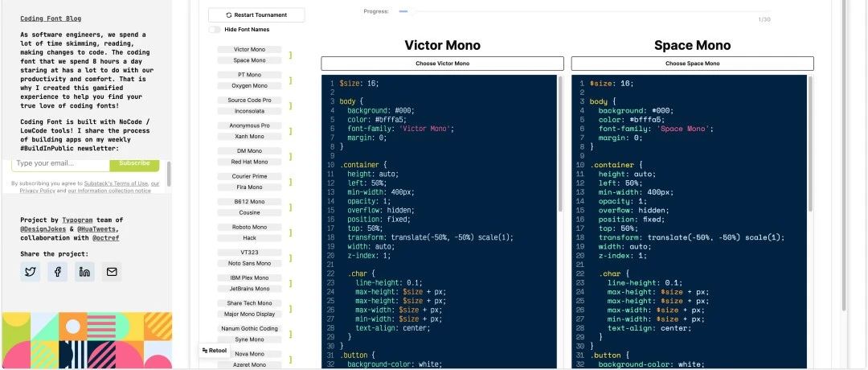This screenshot has height=370, width=868.
Task: Select JetBrains Mono in the bracket
Action: tap(250, 289)
